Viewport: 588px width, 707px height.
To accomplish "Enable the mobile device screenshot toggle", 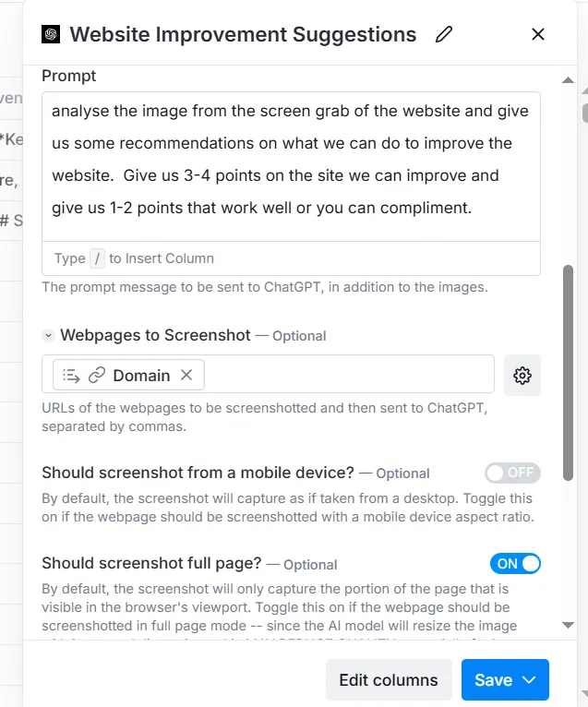I will 512,473.
